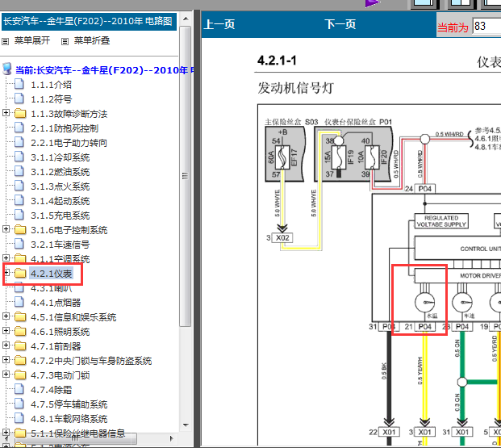Image resolution: width=501 pixels, height=448 pixels.
Task: Go to next page with 下一页
Action: pyautogui.click(x=340, y=24)
